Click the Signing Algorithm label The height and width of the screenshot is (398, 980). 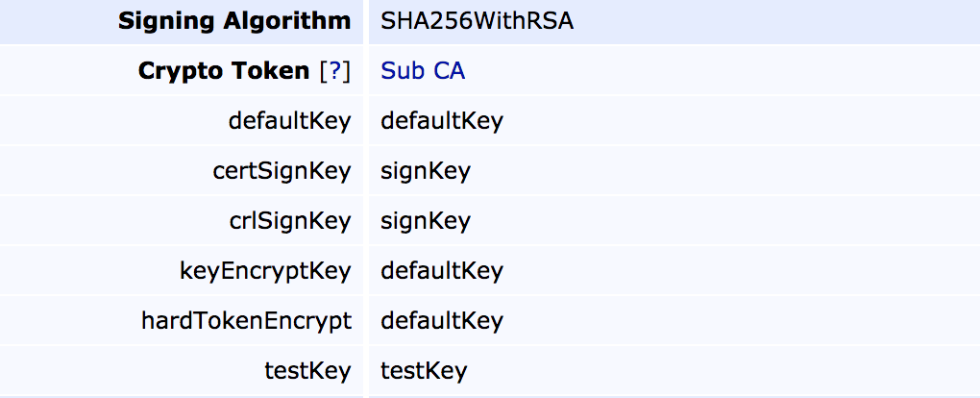(x=234, y=21)
